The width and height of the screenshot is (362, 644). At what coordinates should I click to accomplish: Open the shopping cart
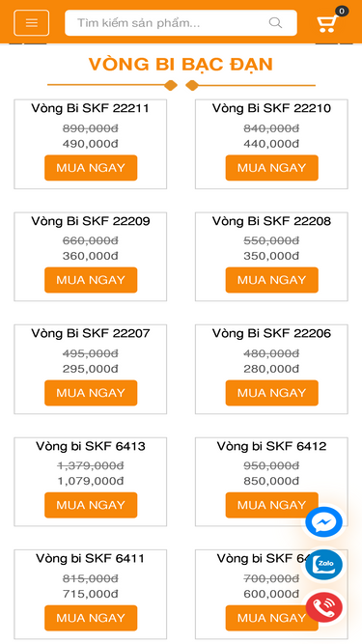(x=327, y=24)
